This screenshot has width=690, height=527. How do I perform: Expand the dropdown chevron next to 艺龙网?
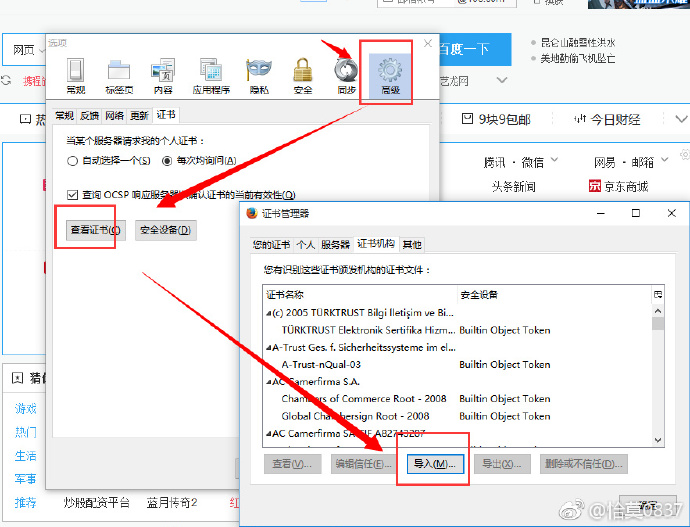(x=502, y=80)
